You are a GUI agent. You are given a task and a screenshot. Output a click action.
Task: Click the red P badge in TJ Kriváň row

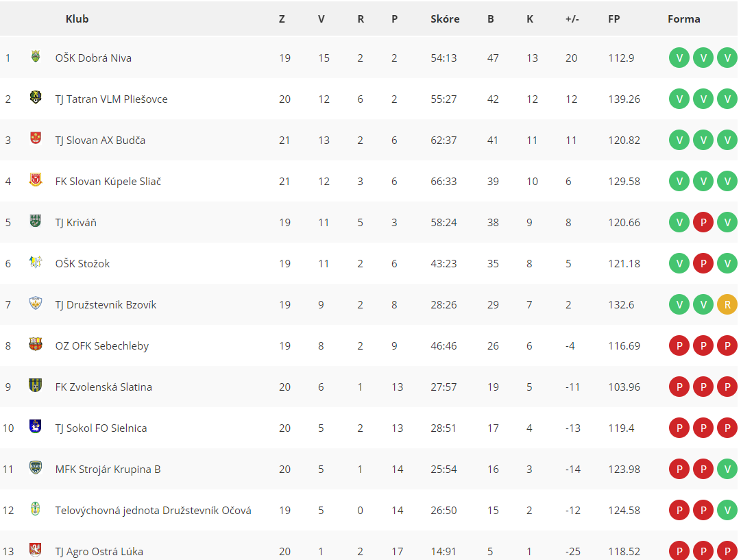(x=703, y=223)
